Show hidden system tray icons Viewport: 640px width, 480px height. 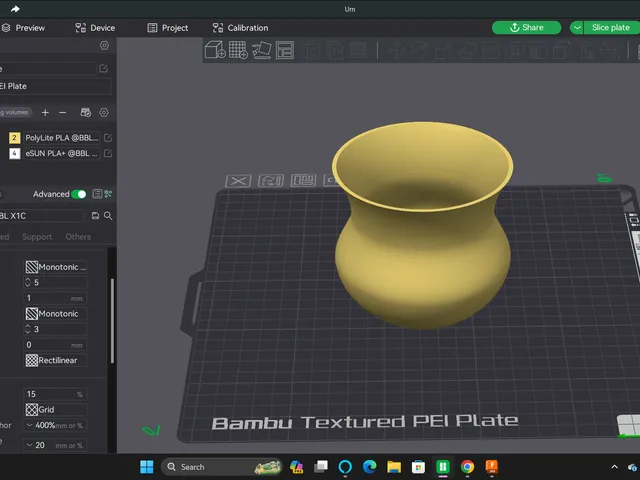[x=614, y=467]
